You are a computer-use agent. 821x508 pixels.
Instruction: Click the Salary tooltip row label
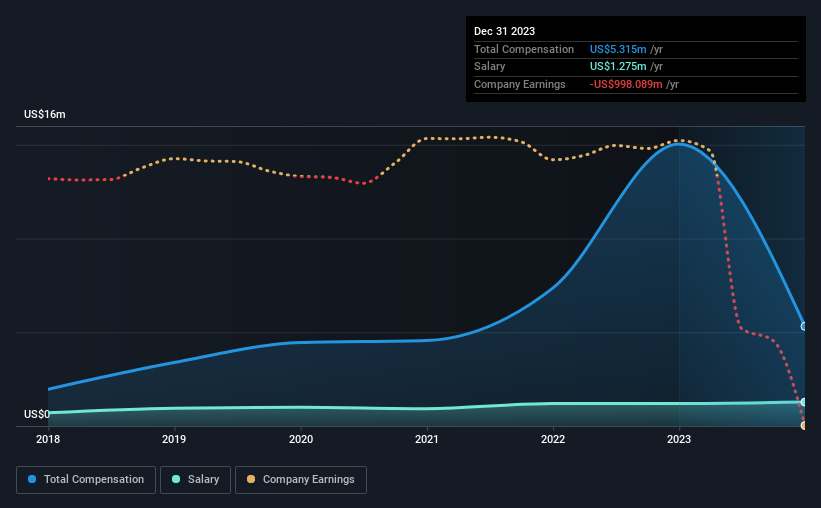490,67
